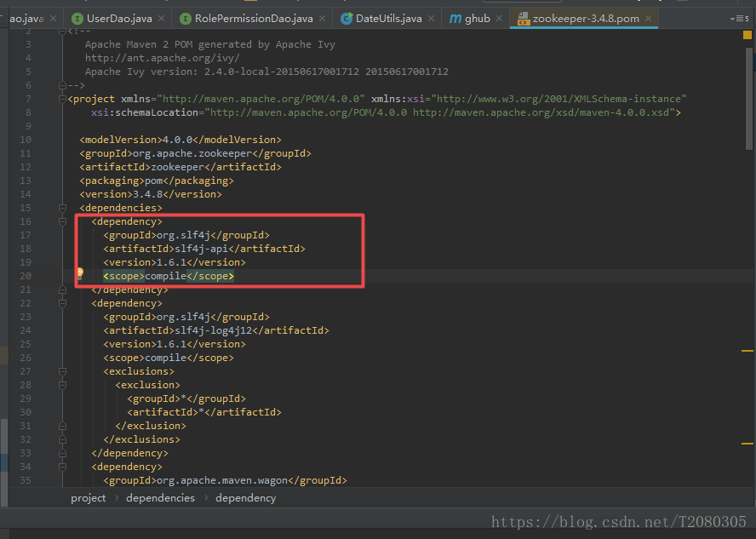The height and width of the screenshot is (539, 756).
Task: Click the zookeeper pom file icon
Action: click(523, 19)
